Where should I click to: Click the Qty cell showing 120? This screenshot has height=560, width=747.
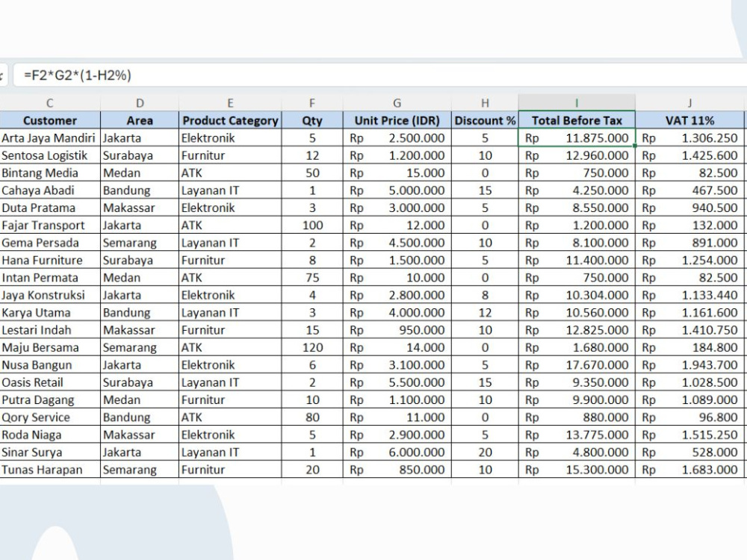click(x=312, y=348)
